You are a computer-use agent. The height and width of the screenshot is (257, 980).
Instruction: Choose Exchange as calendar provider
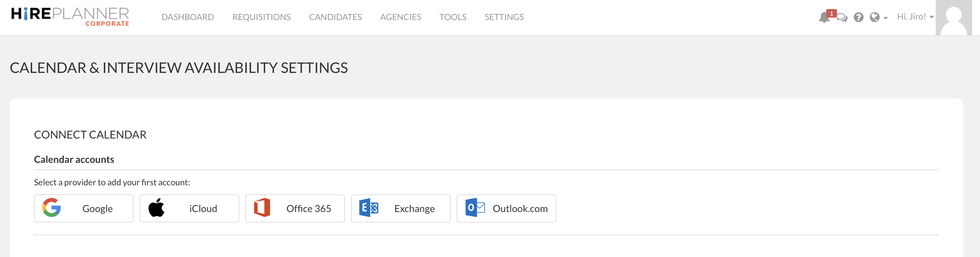point(400,208)
